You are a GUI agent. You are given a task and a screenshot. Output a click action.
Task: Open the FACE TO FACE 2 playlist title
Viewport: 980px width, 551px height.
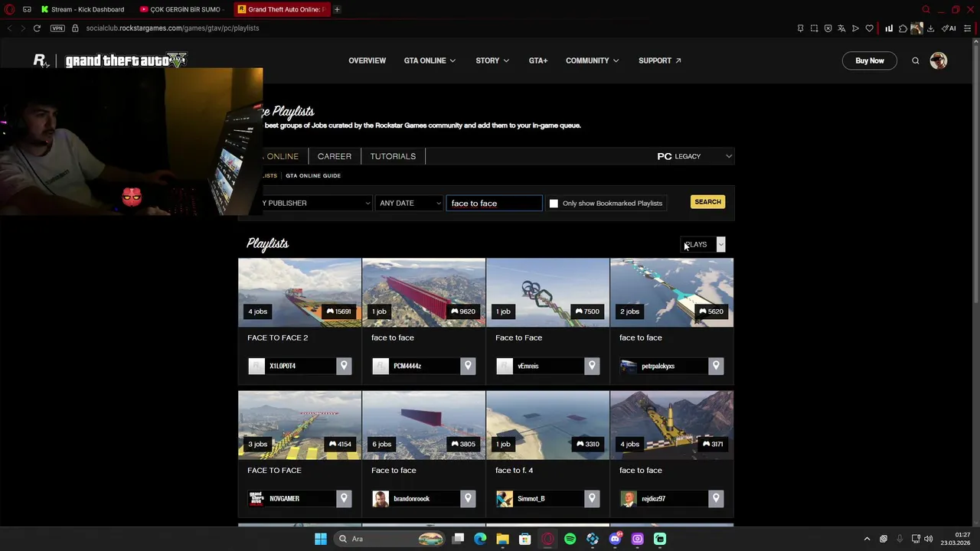(278, 337)
